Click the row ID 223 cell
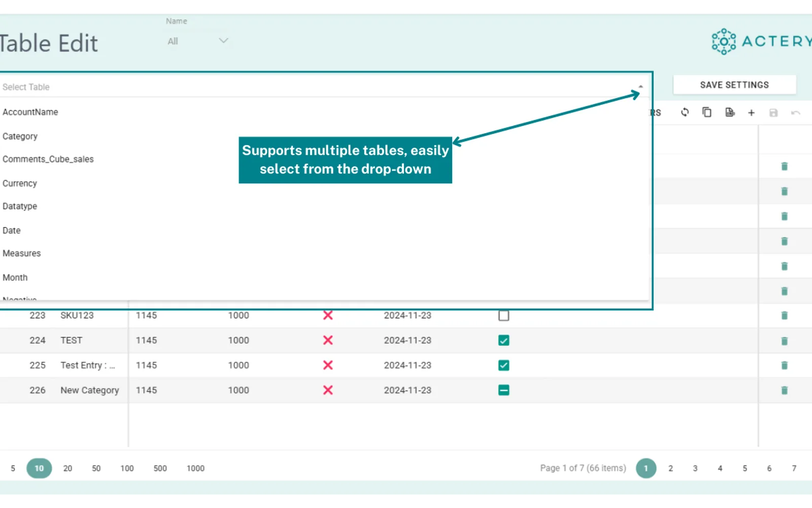 tap(38, 315)
